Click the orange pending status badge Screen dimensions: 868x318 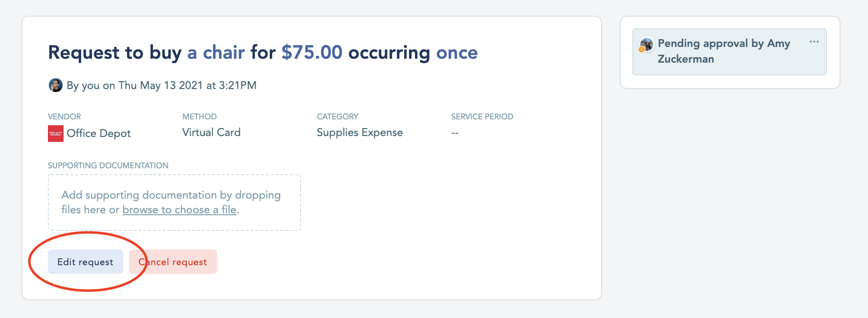point(642,49)
